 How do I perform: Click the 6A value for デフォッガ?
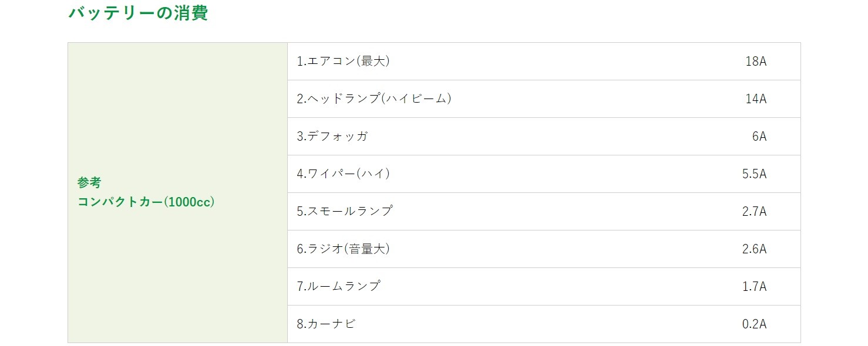click(759, 136)
